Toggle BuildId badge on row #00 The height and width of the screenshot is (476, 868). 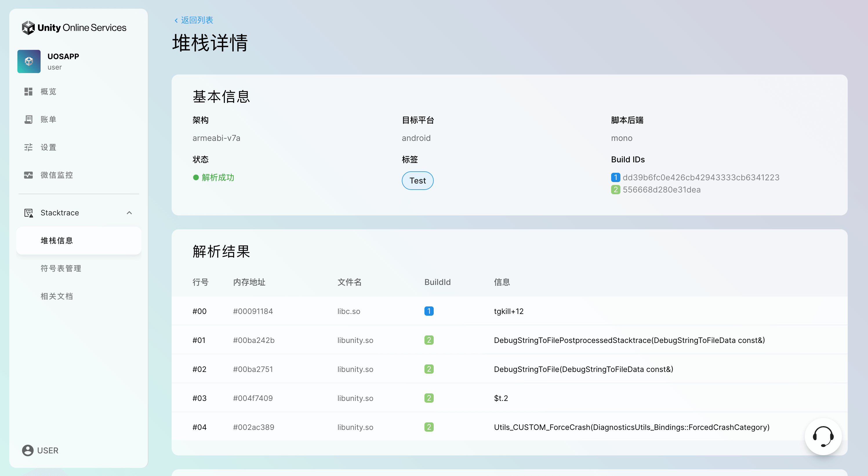click(x=429, y=311)
